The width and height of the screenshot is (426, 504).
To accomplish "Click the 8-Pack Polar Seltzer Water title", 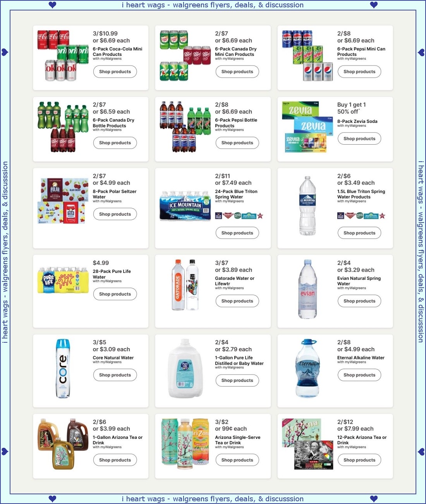I will pyautogui.click(x=115, y=194).
